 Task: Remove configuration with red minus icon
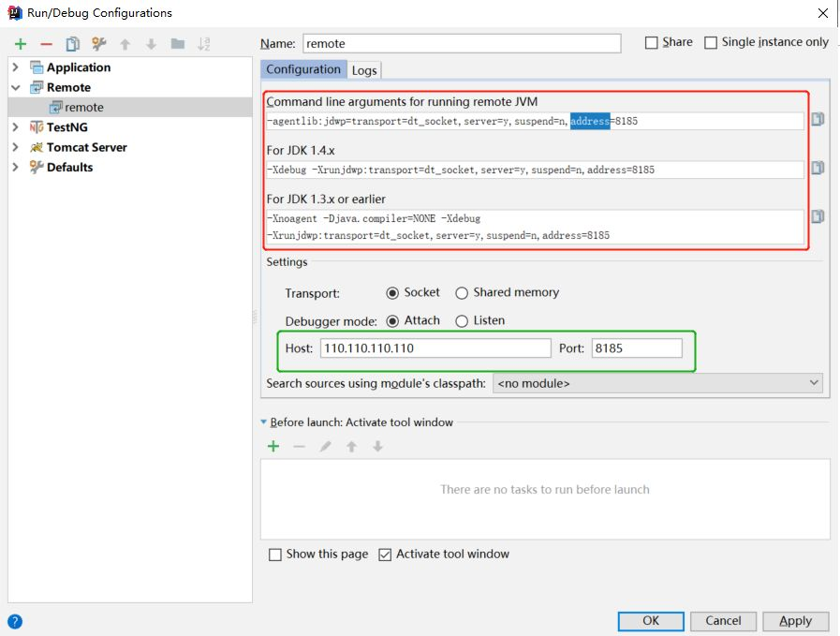tap(47, 44)
